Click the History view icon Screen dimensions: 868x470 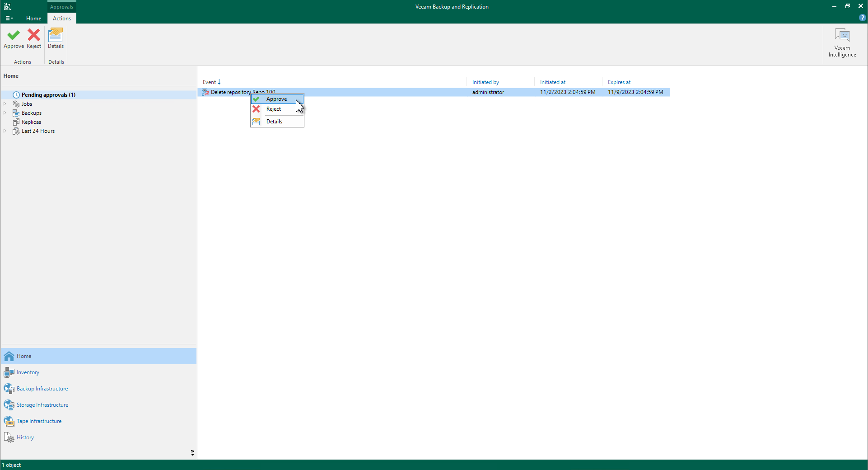(9, 437)
